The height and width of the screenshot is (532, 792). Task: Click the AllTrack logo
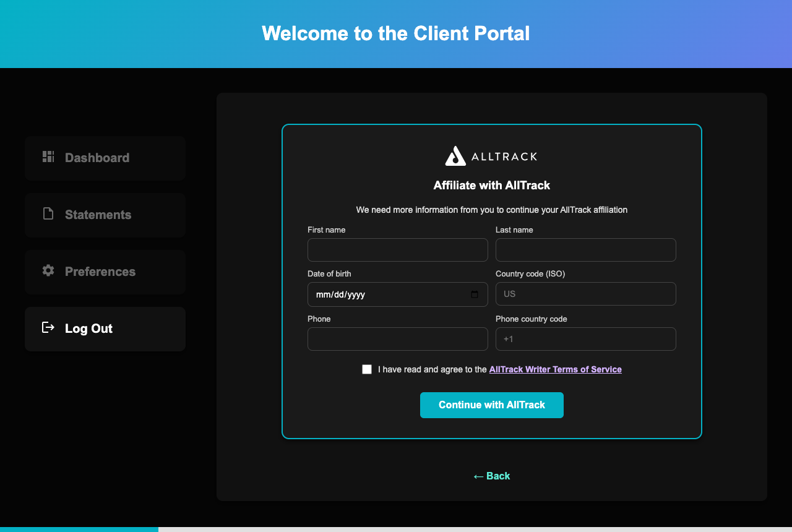[x=491, y=156]
